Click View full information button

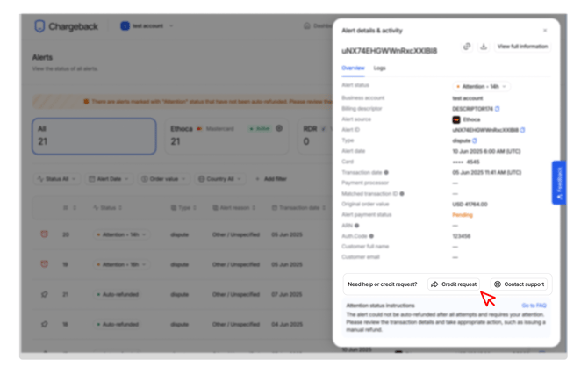522,47
